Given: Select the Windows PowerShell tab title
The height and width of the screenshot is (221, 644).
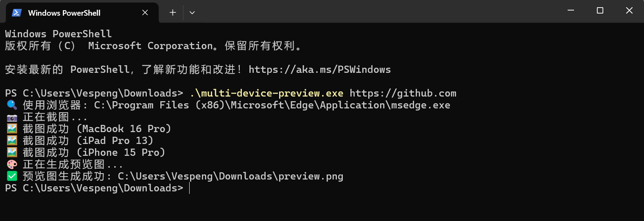Looking at the screenshot, I should click(64, 13).
